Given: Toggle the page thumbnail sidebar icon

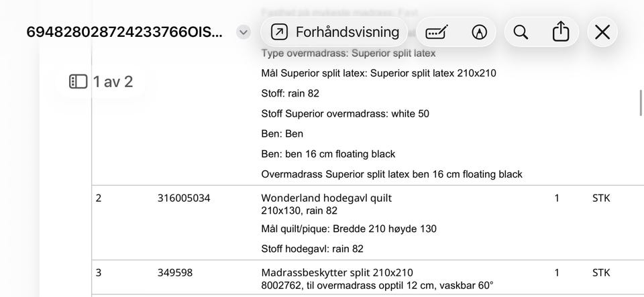Looking at the screenshot, I should pos(78,82).
